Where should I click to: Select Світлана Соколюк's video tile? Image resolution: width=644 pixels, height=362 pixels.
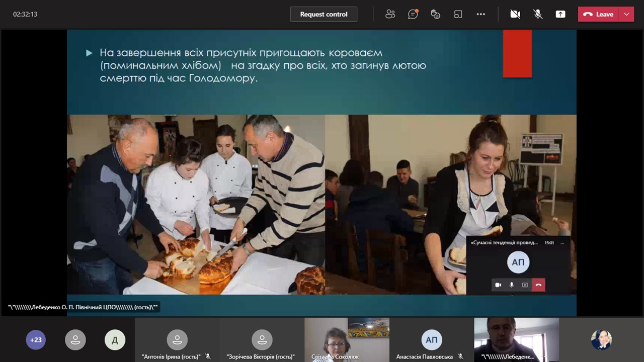347,339
